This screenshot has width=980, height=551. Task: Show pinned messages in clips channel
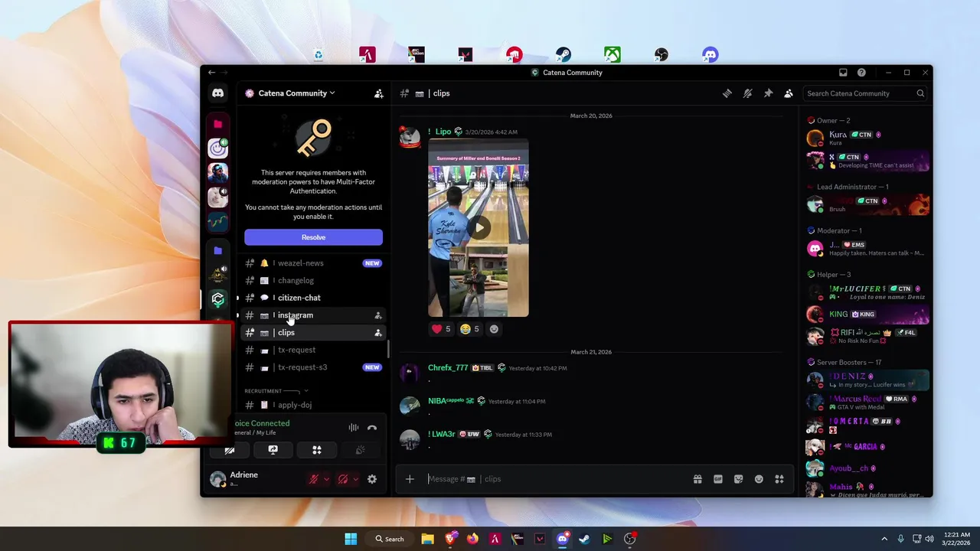[x=768, y=93]
